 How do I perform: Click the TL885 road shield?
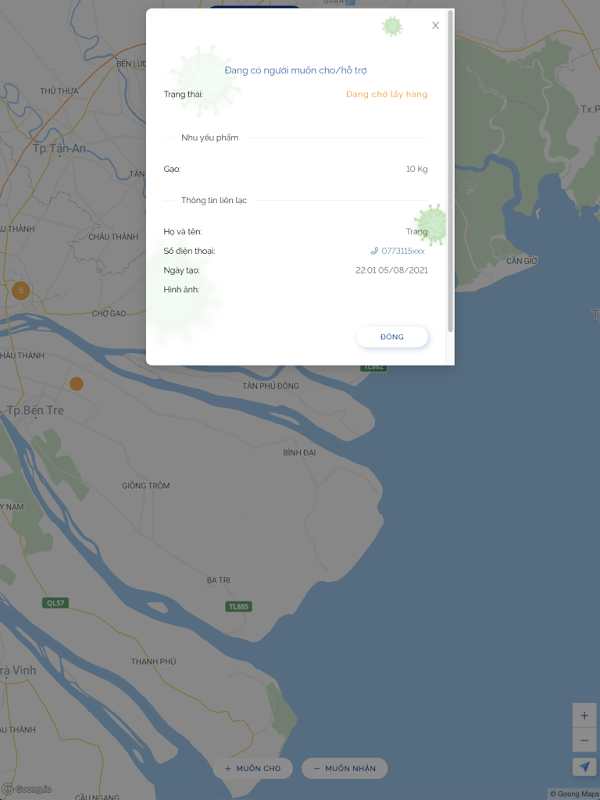tap(238, 607)
